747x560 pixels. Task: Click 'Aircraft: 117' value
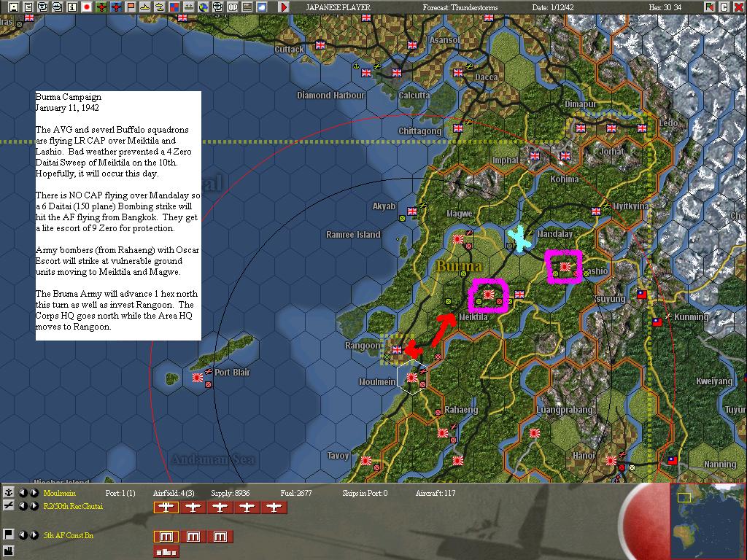(x=436, y=493)
